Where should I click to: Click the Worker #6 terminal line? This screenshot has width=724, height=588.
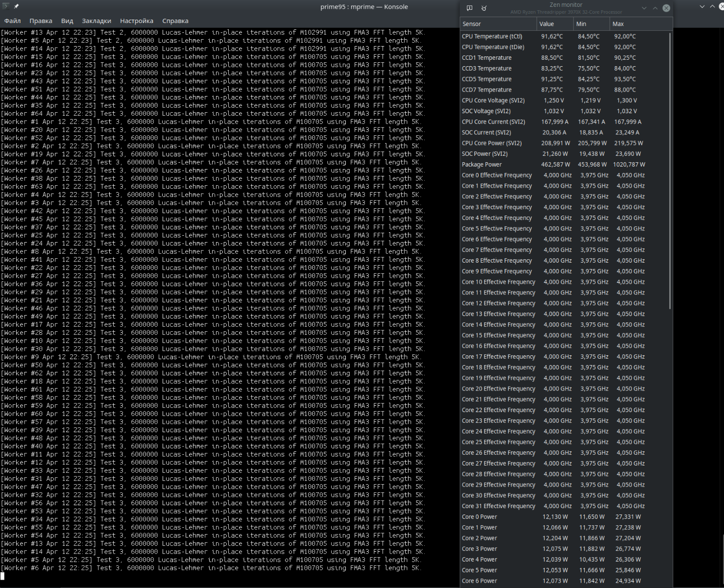(x=211, y=568)
